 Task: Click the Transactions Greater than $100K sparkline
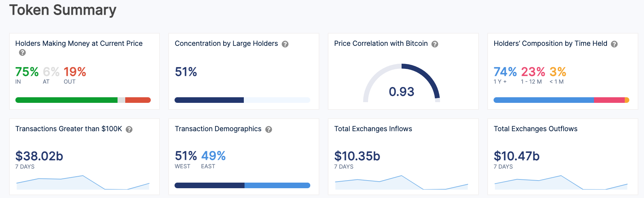click(x=83, y=183)
